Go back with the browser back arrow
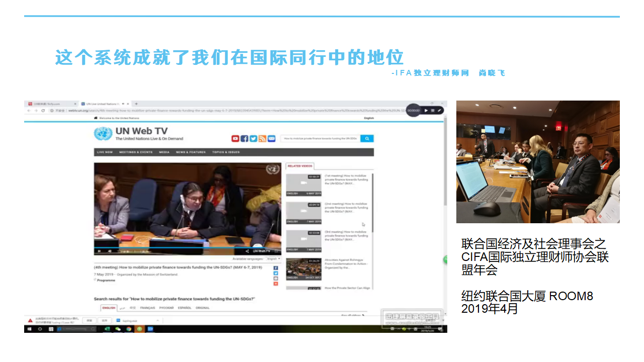644x362 pixels. [x=29, y=110]
